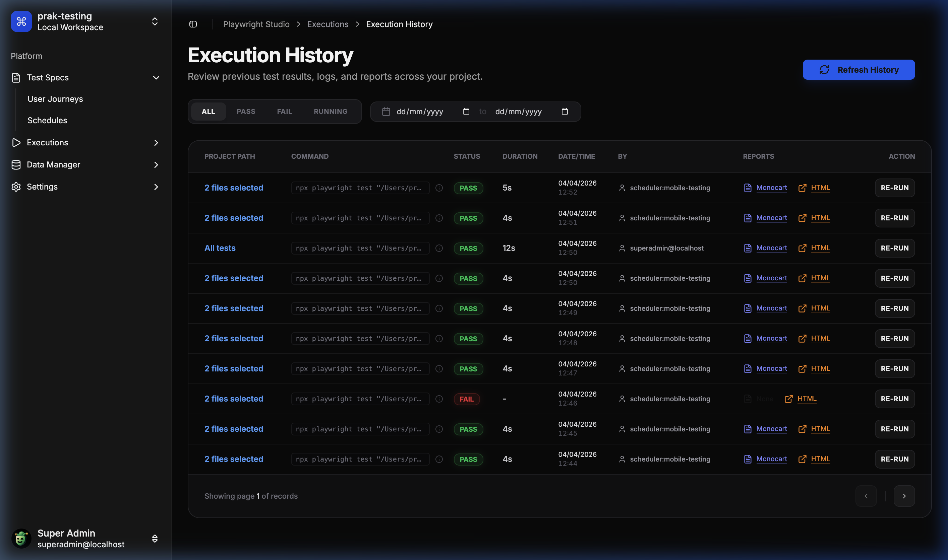Show command info for 12:52 run

click(439, 188)
